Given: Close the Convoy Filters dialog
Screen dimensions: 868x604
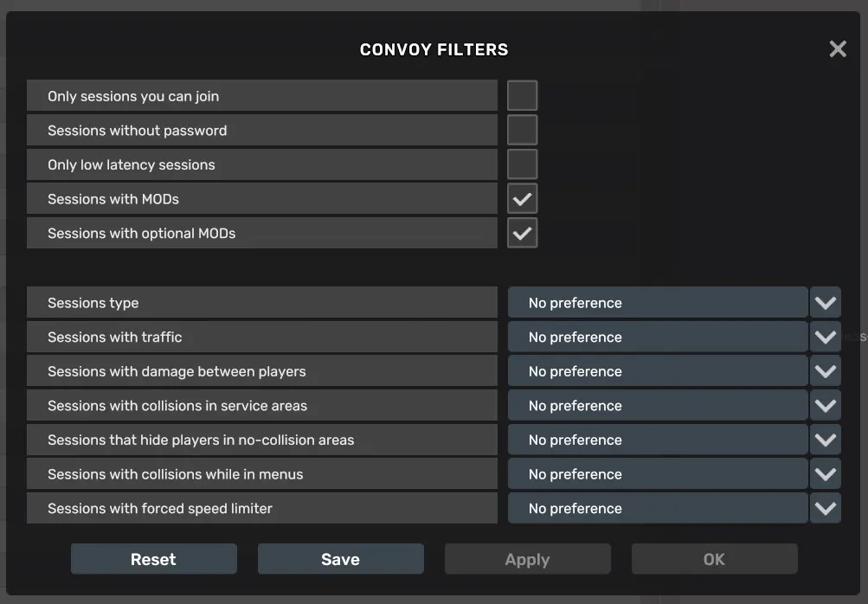Looking at the screenshot, I should click(837, 48).
